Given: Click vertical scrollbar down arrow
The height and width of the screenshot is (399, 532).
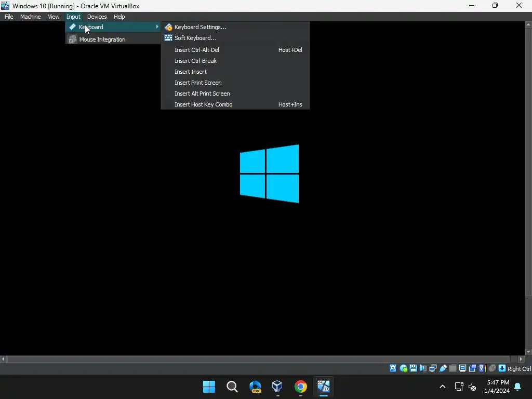Looking at the screenshot, I should [528, 352].
